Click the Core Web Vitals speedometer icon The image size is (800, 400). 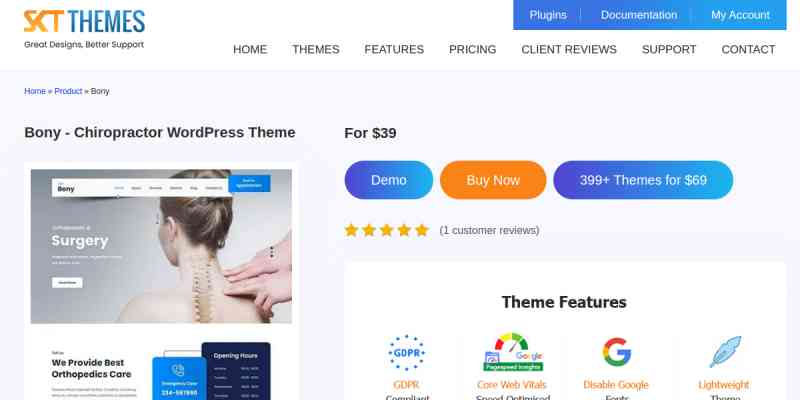(513, 352)
